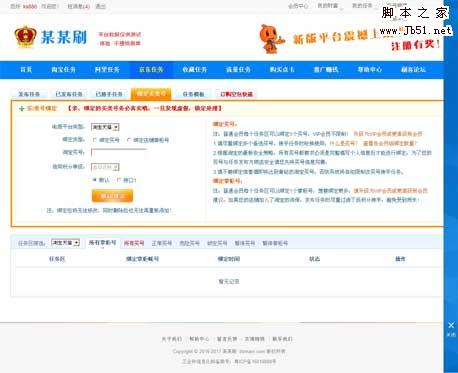Select the 所有掌柜号 filter tab
The image size is (458, 373).
[102, 243]
